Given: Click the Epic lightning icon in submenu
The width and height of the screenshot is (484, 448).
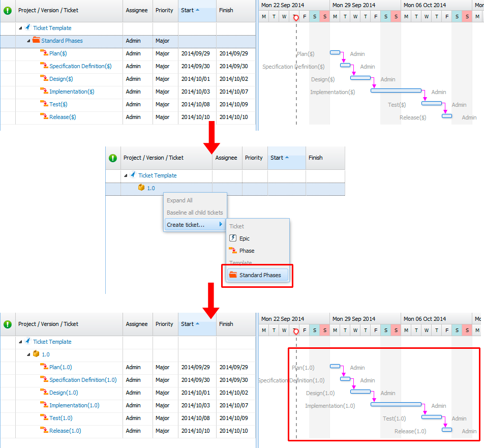Looking at the screenshot, I should [233, 238].
